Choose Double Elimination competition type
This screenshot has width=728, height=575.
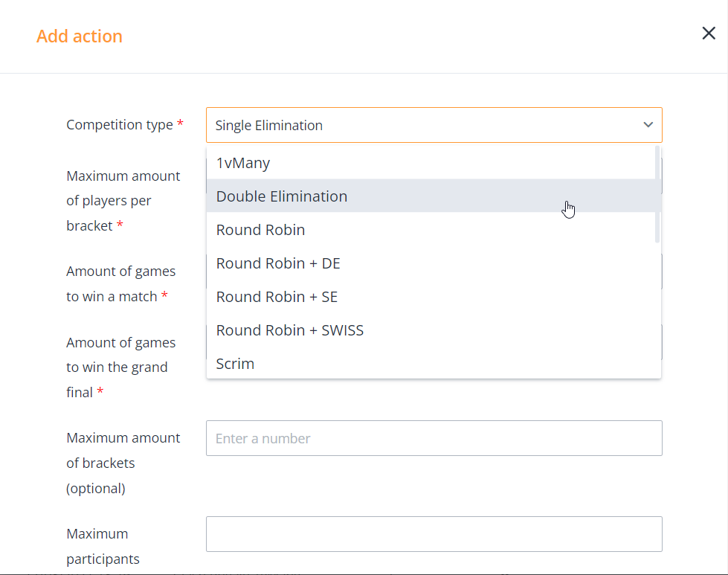point(282,196)
